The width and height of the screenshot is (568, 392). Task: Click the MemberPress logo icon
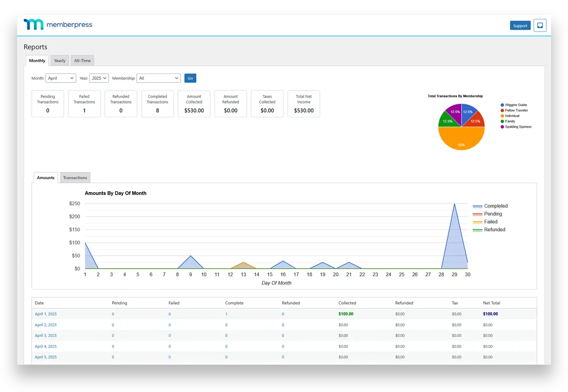pos(33,25)
